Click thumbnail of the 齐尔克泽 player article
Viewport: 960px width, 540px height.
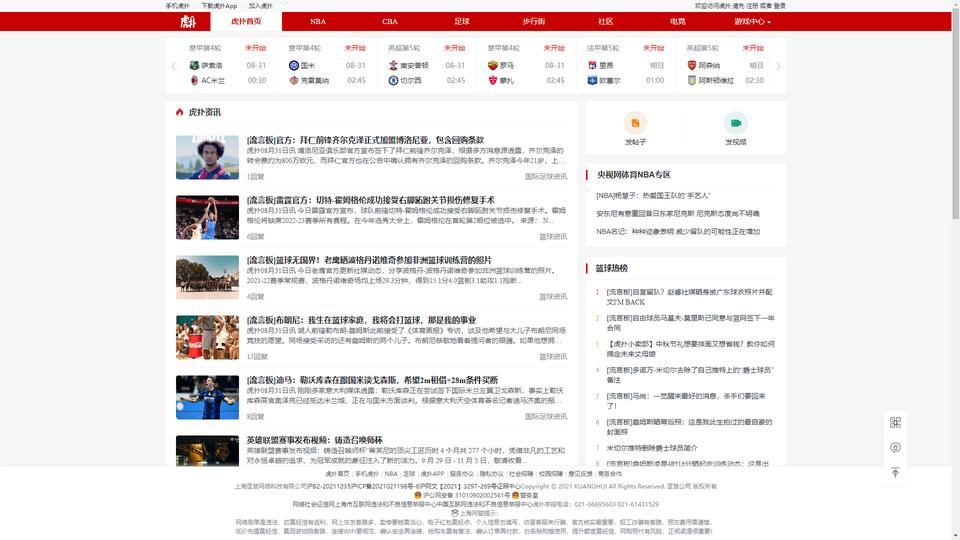[x=208, y=157]
